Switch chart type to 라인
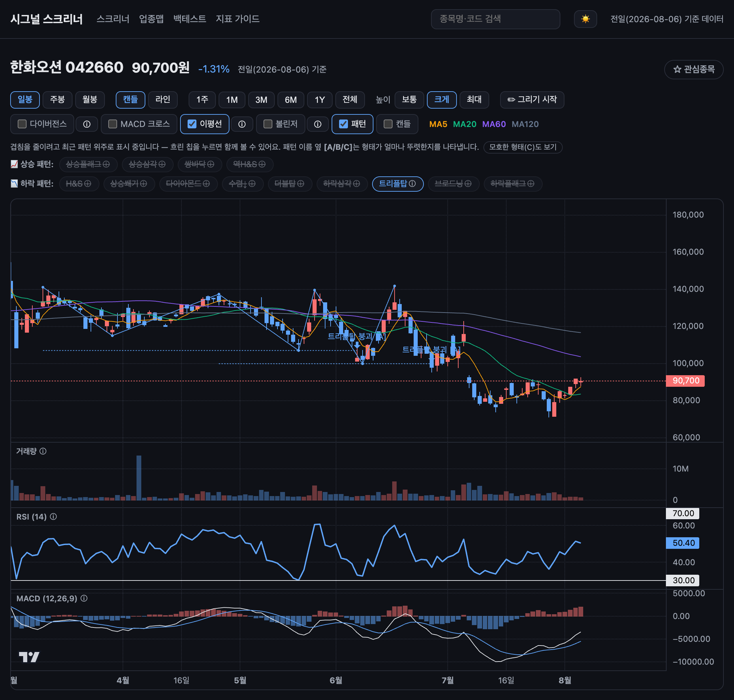Viewport: 734px width, 700px height. point(163,100)
